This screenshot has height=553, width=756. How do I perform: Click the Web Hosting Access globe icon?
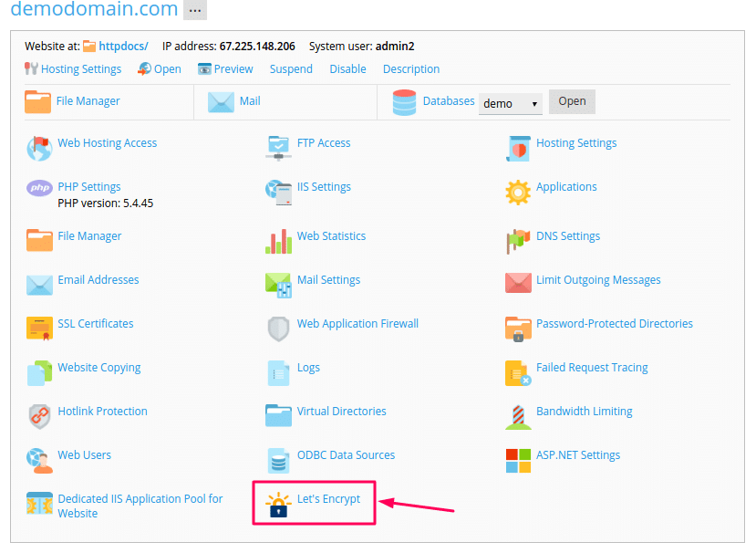pos(39,148)
